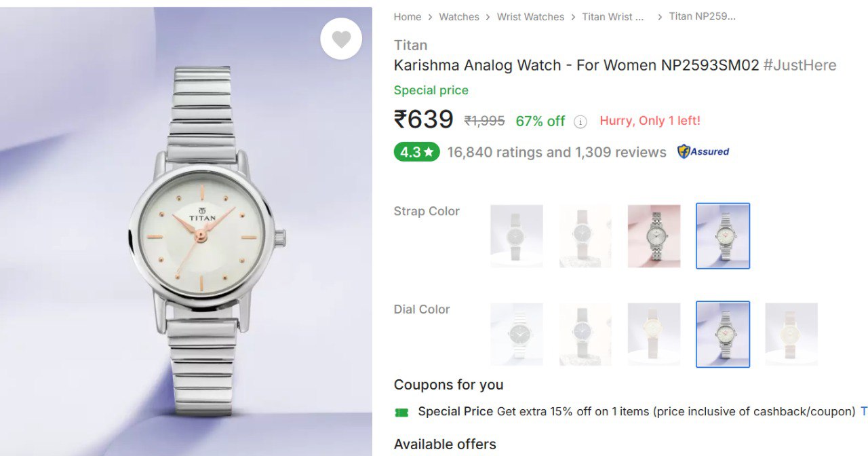This screenshot has height=456, width=868.
Task: Pick the first Dial Color thumbnail
Action: 517,334
